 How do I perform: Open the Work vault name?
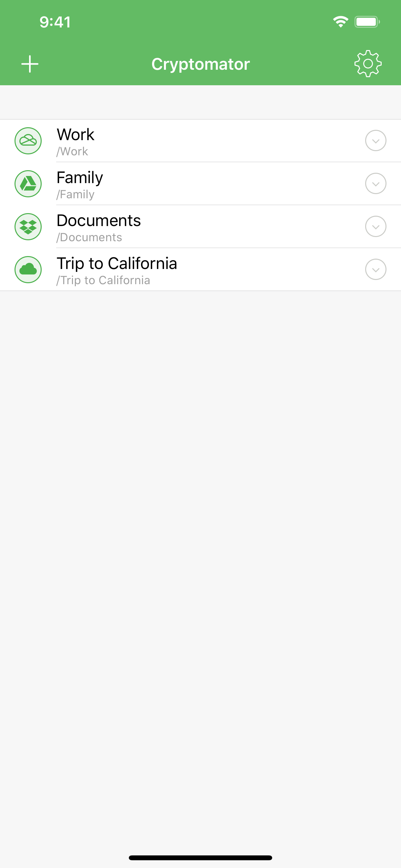76,135
